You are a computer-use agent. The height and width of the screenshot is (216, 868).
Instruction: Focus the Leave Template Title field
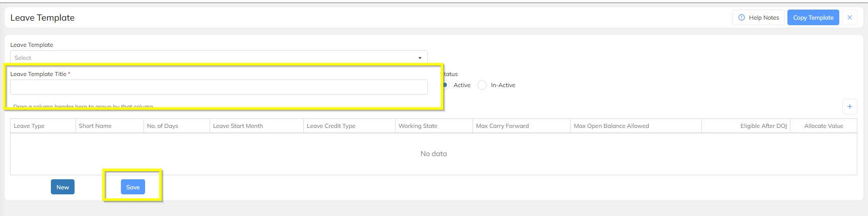pos(218,87)
